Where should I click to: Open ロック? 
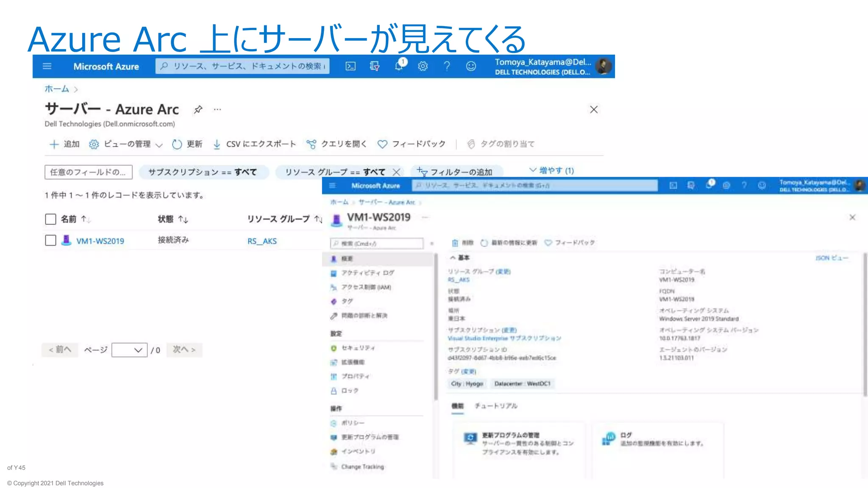345,391
